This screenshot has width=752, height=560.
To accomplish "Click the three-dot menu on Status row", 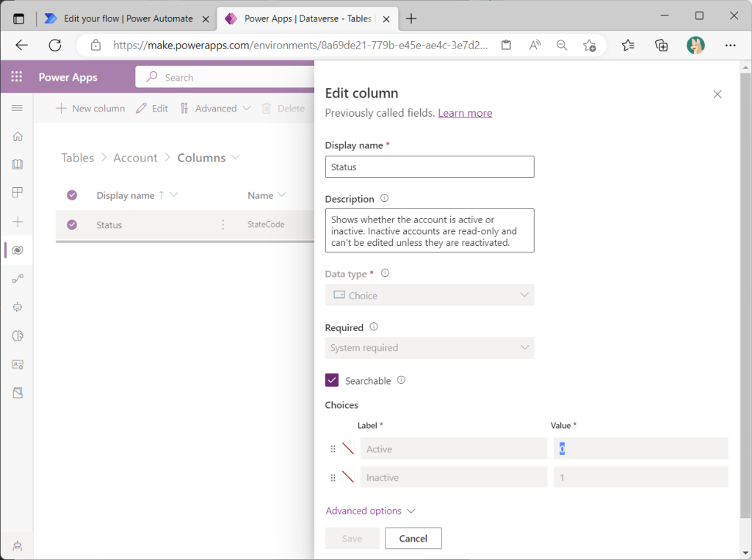I will (223, 225).
